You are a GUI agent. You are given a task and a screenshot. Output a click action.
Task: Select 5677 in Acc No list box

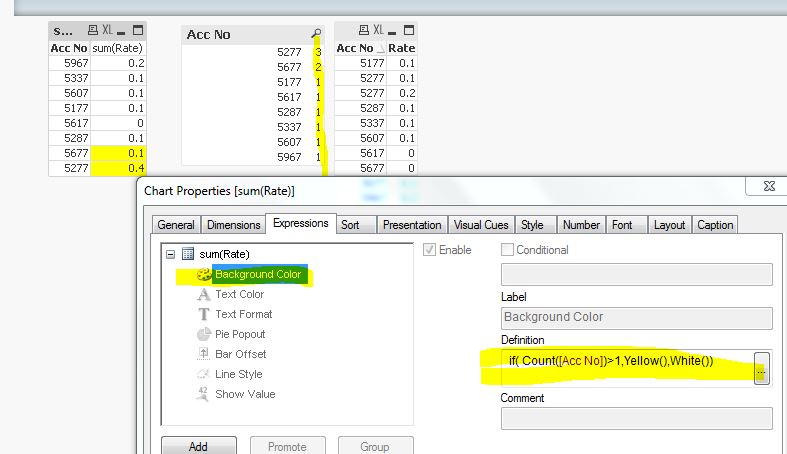(251, 67)
